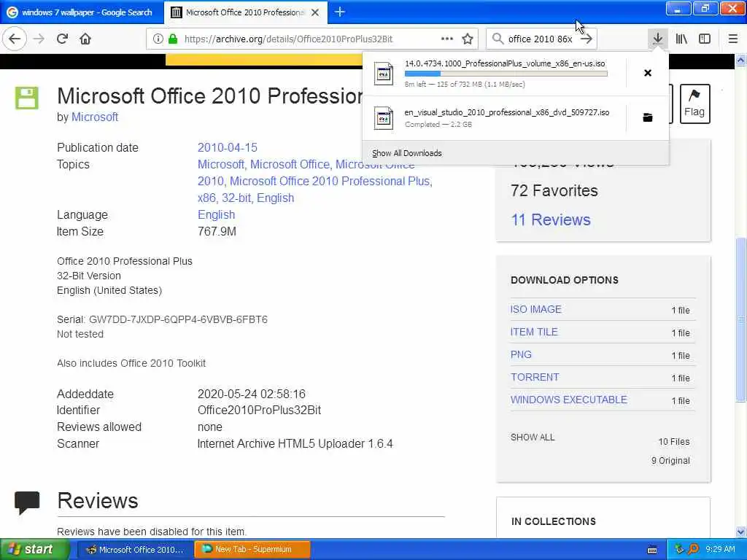
Task: Open containing folder for visual studio iso
Action: click(x=648, y=117)
